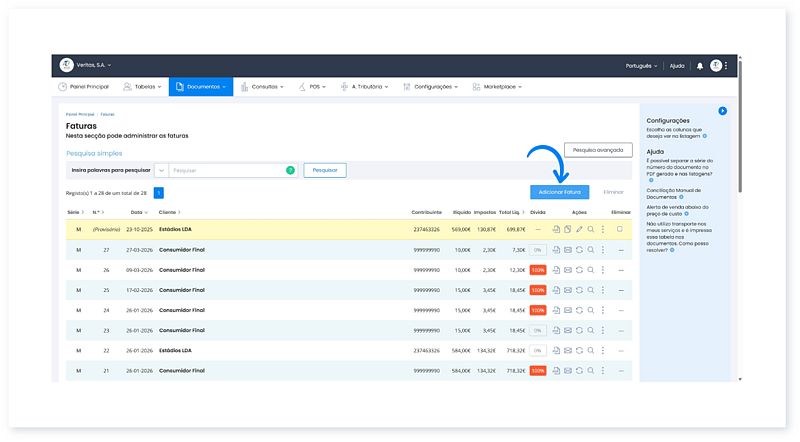The width and height of the screenshot is (800, 442).
Task: Open the Consultas menu
Action: [262, 87]
